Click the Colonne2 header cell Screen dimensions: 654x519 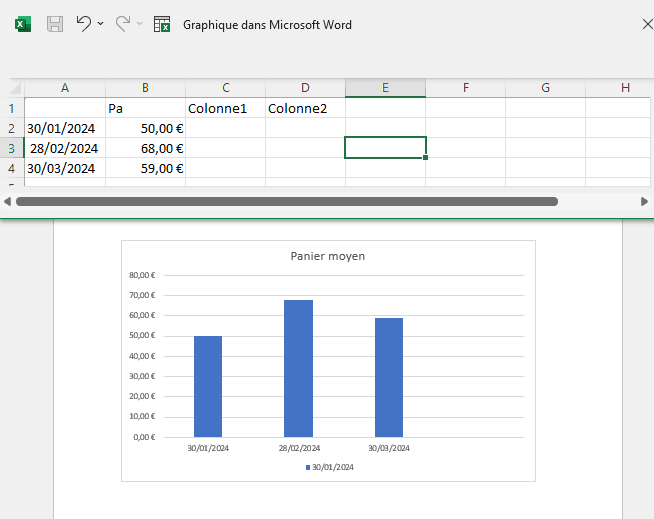pyautogui.click(x=305, y=108)
